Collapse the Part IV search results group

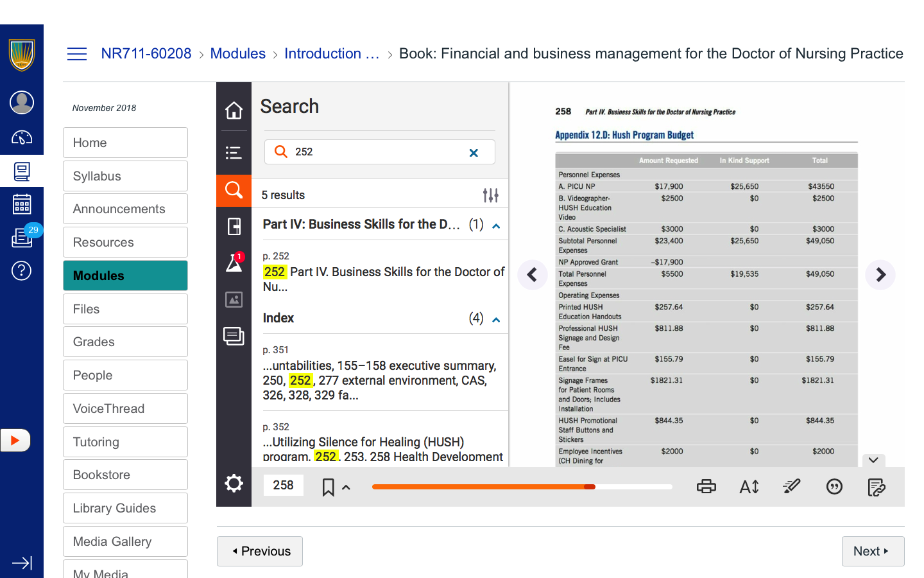click(x=496, y=226)
